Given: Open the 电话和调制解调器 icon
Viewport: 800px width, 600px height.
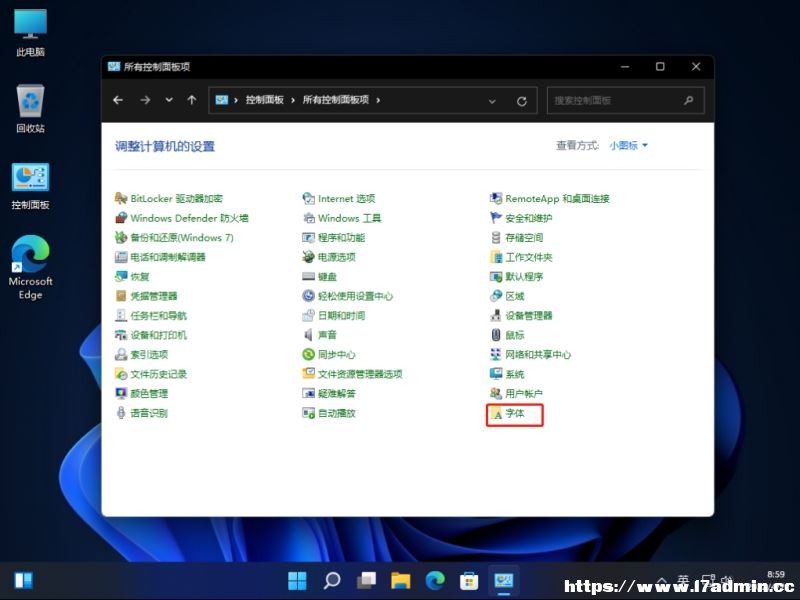Looking at the screenshot, I should click(121, 257).
